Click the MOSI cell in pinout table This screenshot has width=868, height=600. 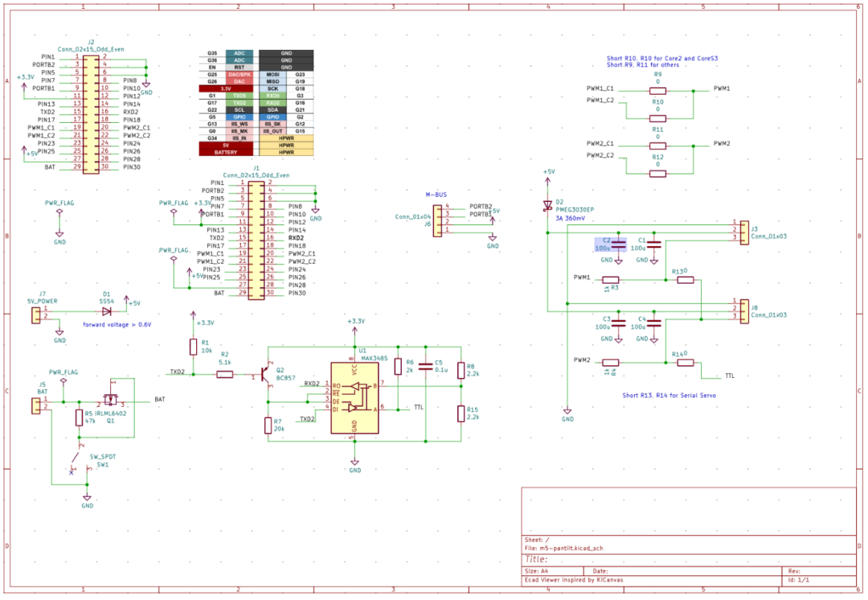click(273, 74)
